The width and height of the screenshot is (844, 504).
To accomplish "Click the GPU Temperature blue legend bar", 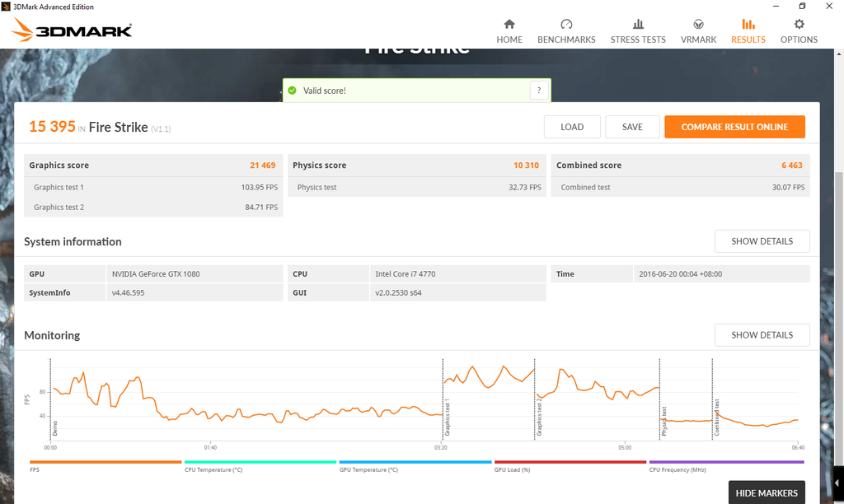I will pos(415,462).
